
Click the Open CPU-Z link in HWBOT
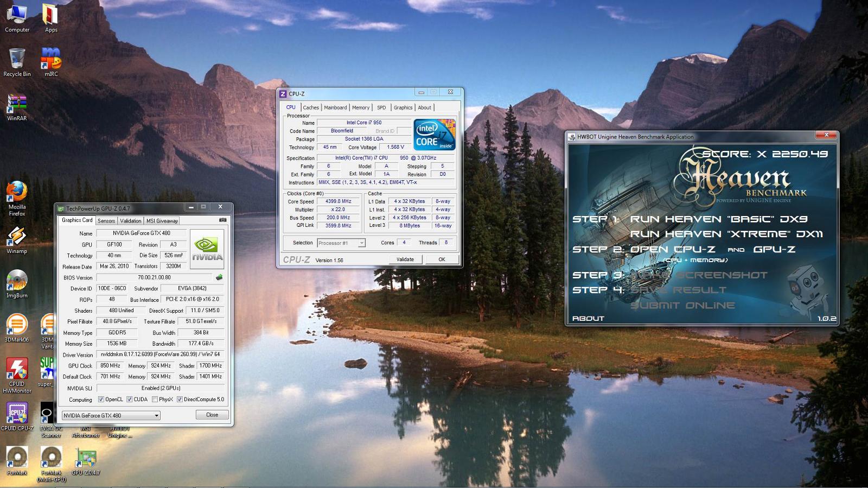tap(672, 249)
